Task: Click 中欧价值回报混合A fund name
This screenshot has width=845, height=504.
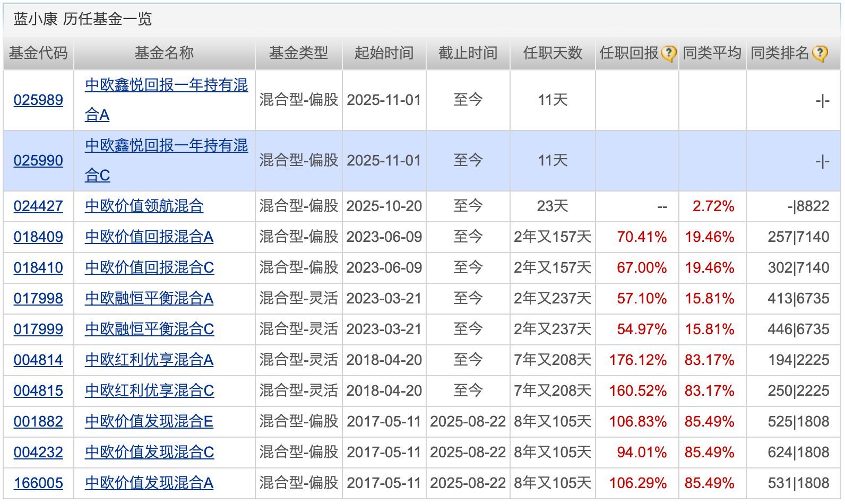Action: point(149,237)
